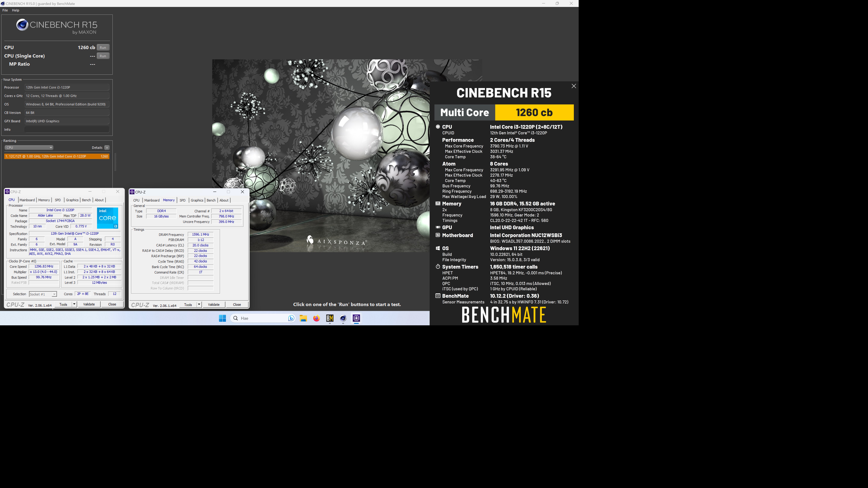The height and width of the screenshot is (488, 868).
Task: Switch to Memory tab in left CPU-Z
Action: click(x=44, y=200)
